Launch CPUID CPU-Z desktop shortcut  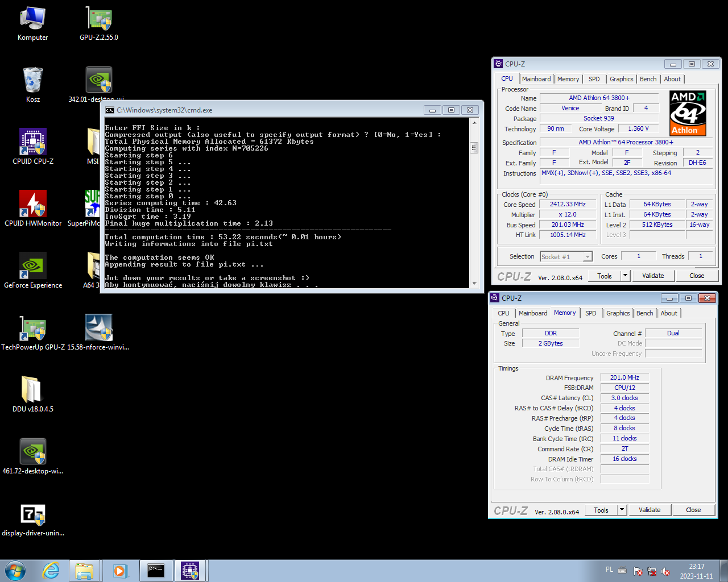pyautogui.click(x=32, y=147)
